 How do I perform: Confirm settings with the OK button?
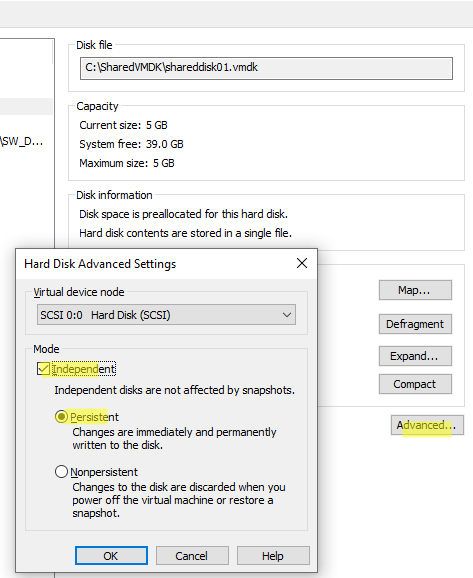111,556
